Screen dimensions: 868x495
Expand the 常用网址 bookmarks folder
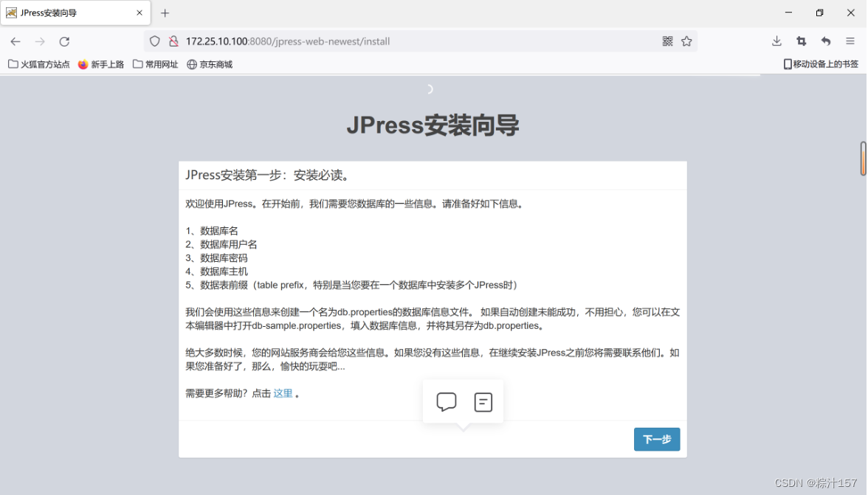[x=155, y=63]
